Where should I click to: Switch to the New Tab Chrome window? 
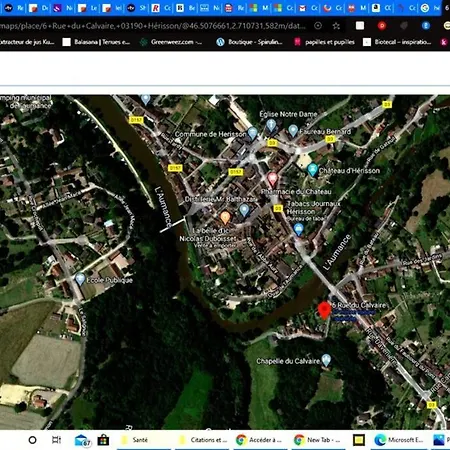click(x=318, y=440)
